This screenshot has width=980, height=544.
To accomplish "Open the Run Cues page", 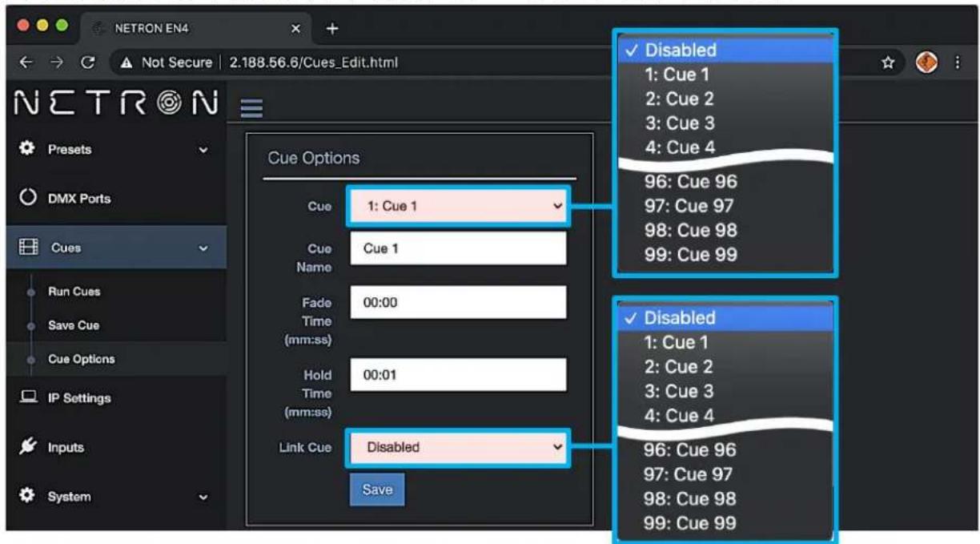I will click(x=74, y=292).
